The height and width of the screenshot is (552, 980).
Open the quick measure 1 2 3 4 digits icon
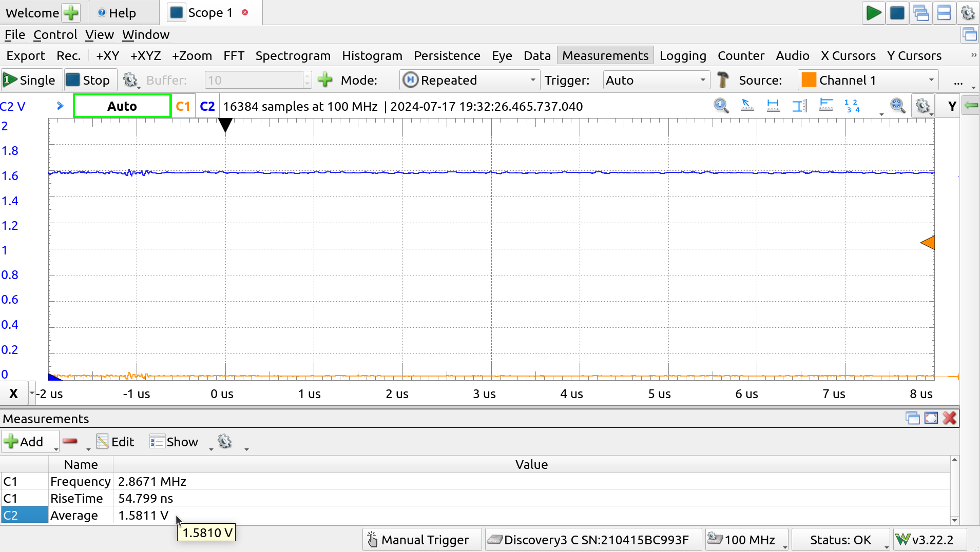click(852, 106)
